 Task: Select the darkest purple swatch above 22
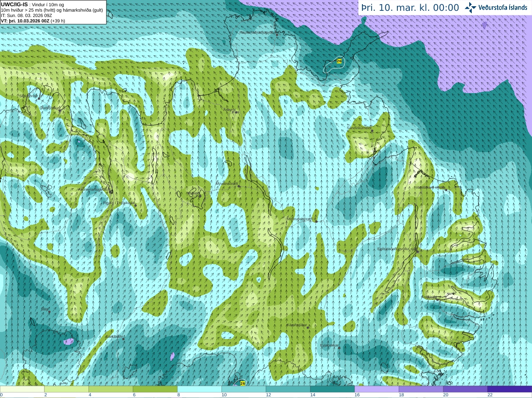click(510, 389)
